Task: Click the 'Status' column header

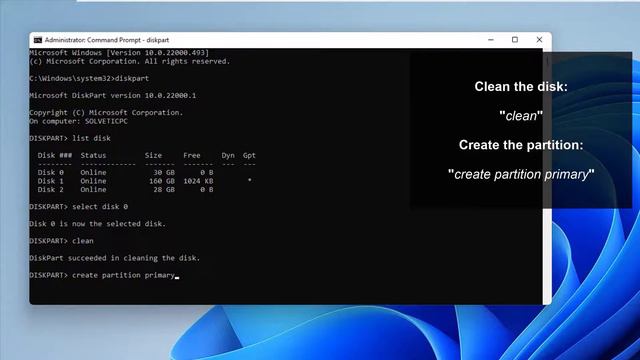Action: point(93,156)
